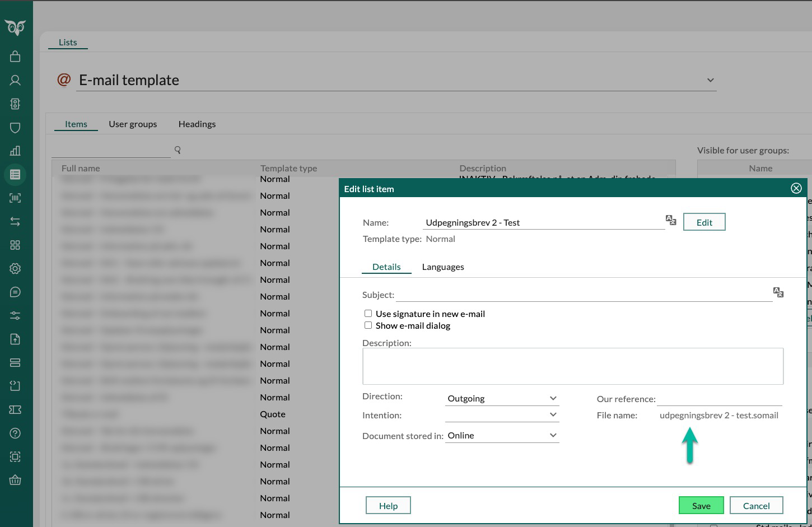This screenshot has width=812, height=527.
Task: Open the basket sidebar icon
Action: 15,480
